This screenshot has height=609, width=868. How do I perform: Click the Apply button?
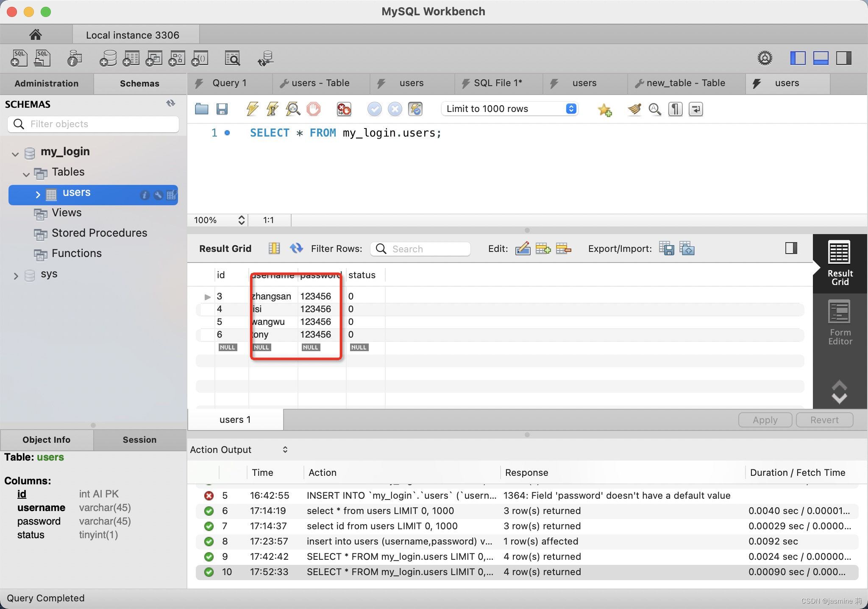coord(765,420)
